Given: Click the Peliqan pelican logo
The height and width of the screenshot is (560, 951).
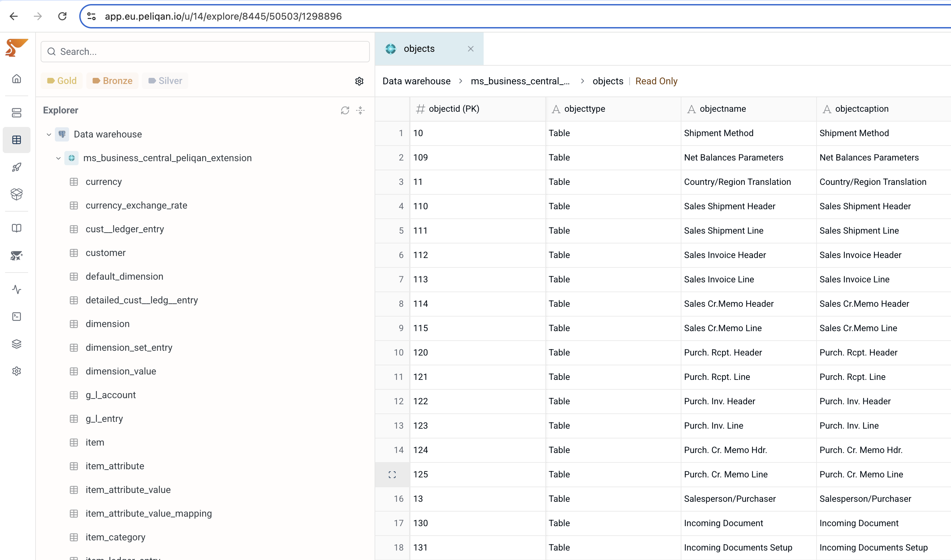Looking at the screenshot, I should [x=16, y=47].
